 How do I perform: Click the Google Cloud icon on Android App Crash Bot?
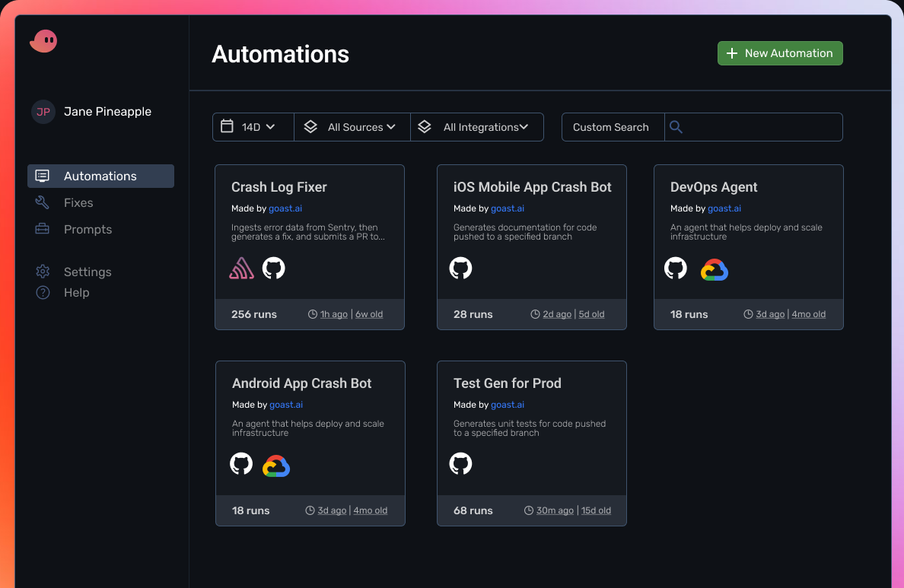pyautogui.click(x=276, y=465)
